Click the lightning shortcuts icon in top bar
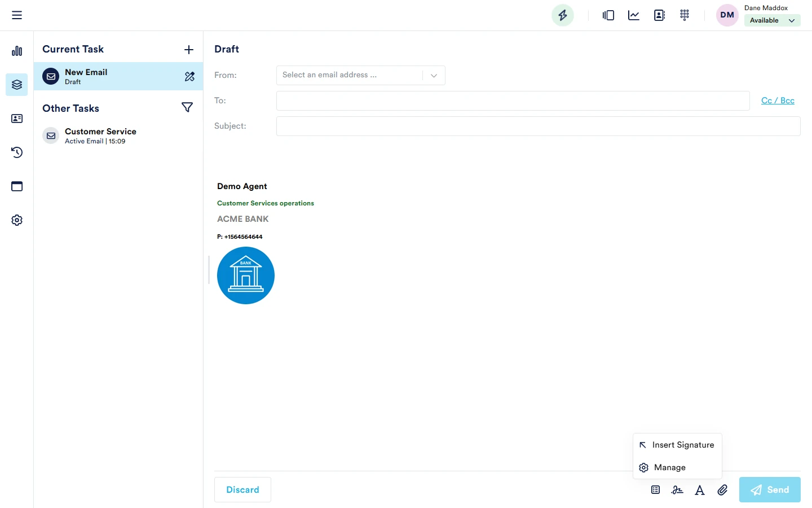Screen dimensions: 812x508 point(562,15)
